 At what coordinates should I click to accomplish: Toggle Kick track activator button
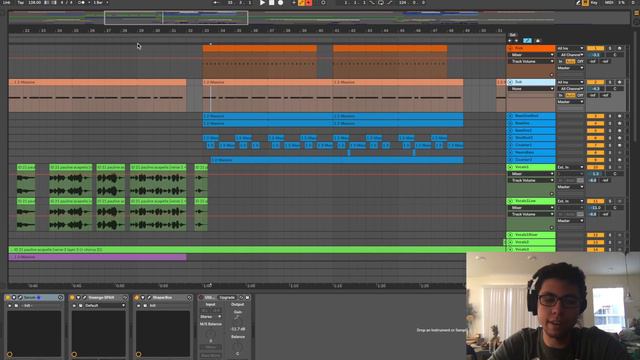(x=595, y=48)
